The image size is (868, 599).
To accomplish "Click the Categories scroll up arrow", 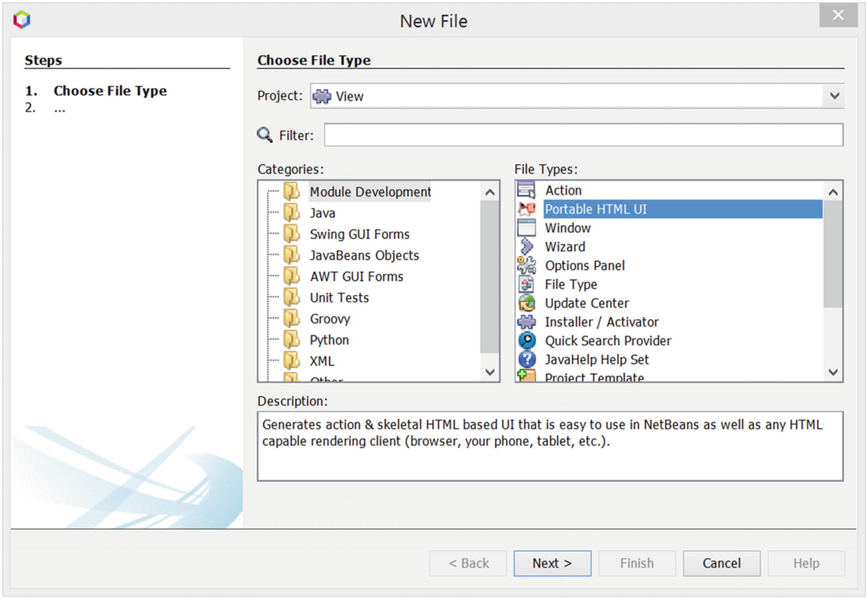I will tap(490, 192).
